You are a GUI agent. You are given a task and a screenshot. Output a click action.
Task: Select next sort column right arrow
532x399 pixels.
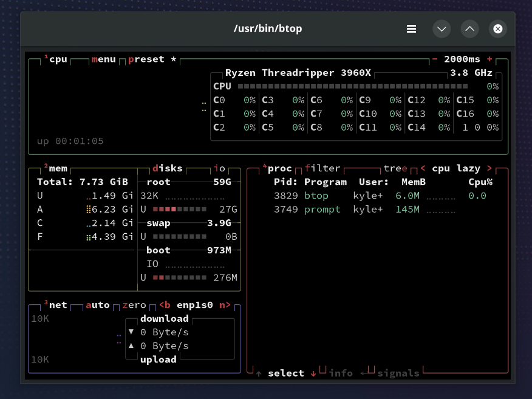pos(489,168)
